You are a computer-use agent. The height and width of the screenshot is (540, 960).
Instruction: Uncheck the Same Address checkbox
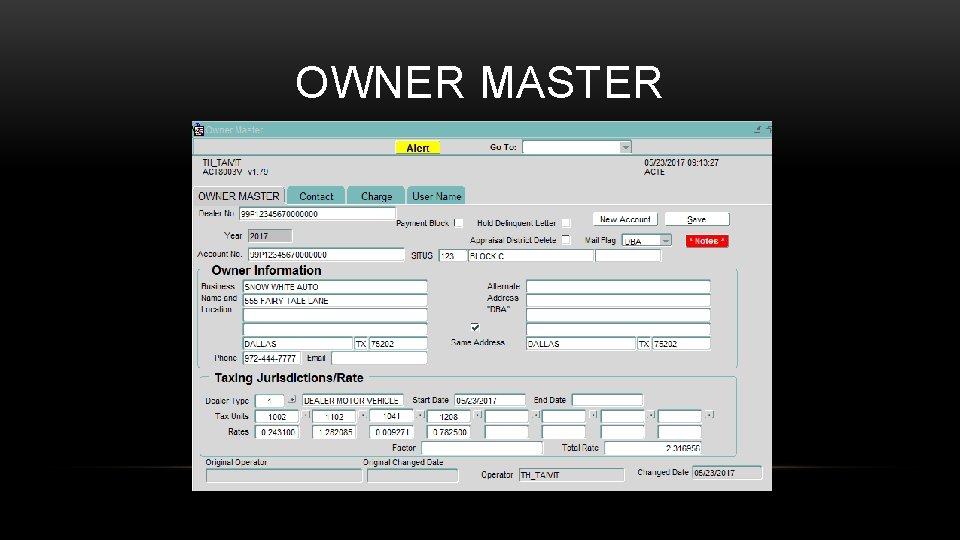(x=474, y=328)
